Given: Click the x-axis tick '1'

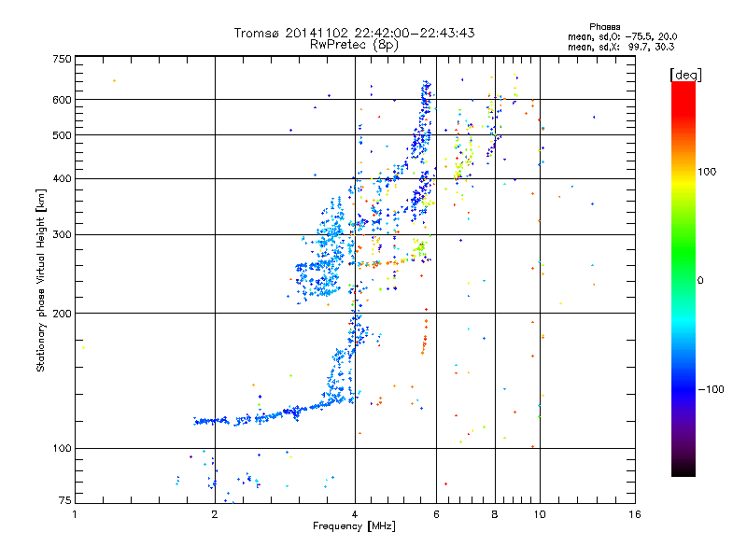Looking at the screenshot, I should coord(75,514).
